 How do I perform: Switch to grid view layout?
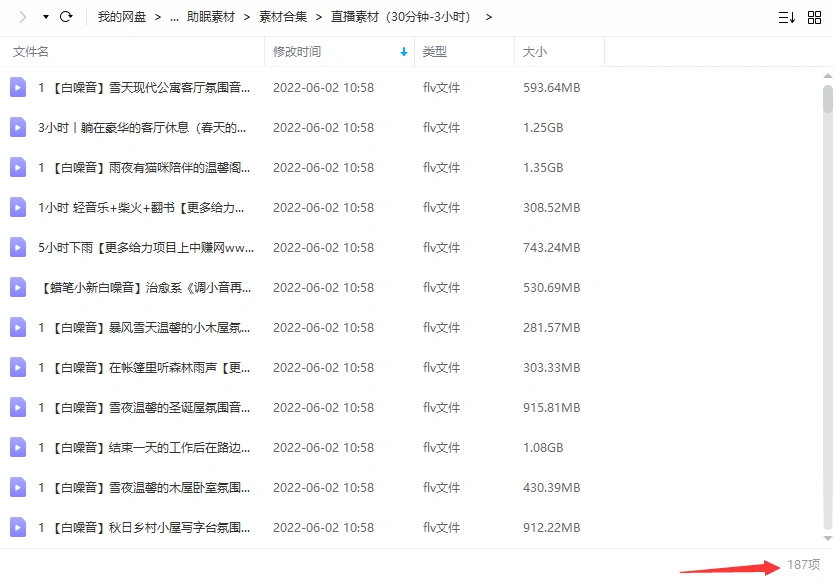tap(814, 16)
